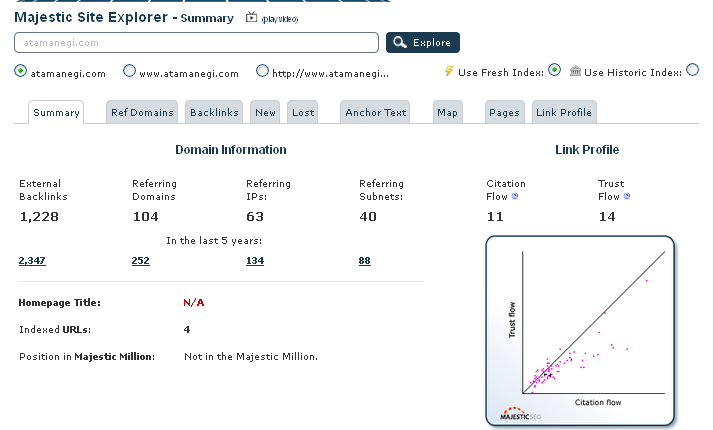714x430 pixels.
Task: Open the Summary tab
Action: (x=56, y=112)
